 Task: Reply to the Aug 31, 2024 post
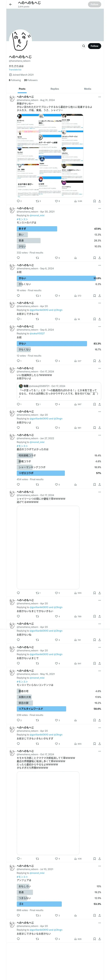(x=19, y=201)
